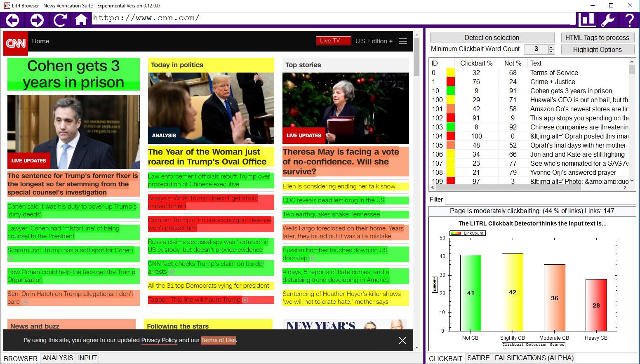The image size is (640, 364).
Task: Click the Filter text box
Action: coord(540,199)
